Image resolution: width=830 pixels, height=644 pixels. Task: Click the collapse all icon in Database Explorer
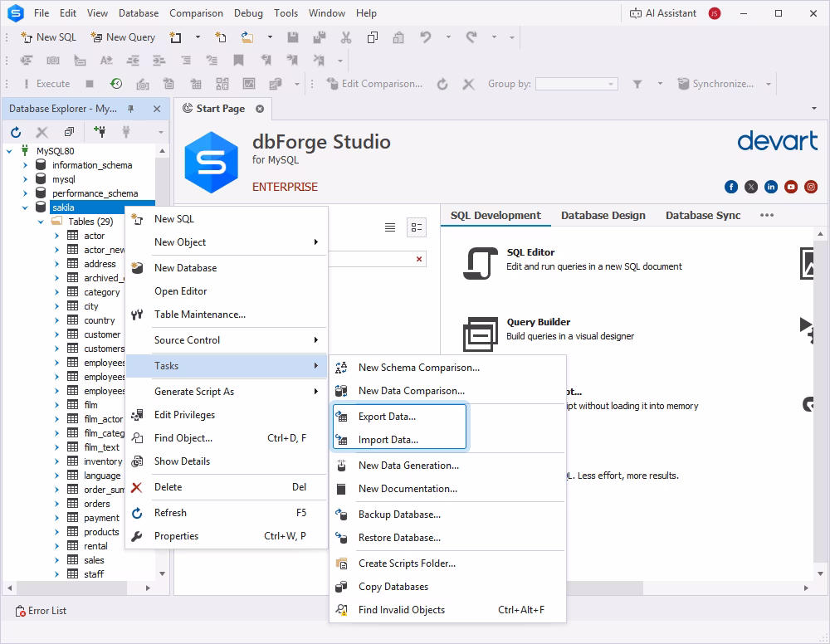(x=70, y=132)
